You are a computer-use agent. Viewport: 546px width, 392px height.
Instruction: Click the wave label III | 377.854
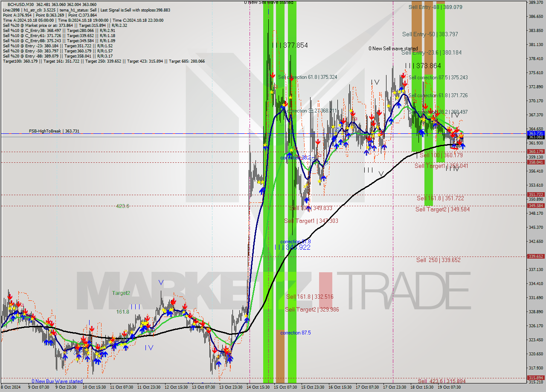tap(290, 45)
